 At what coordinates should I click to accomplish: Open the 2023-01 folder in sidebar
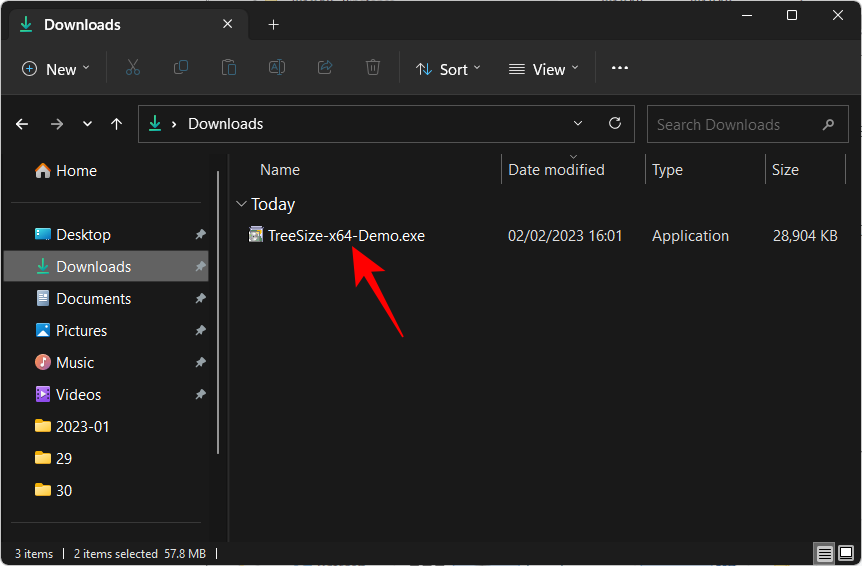pos(106,426)
